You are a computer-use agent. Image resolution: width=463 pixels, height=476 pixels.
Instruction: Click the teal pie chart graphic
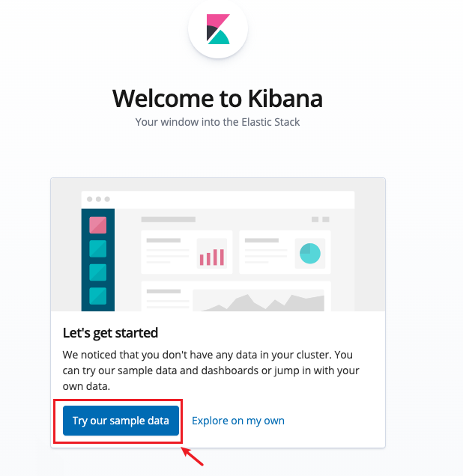tap(310, 253)
